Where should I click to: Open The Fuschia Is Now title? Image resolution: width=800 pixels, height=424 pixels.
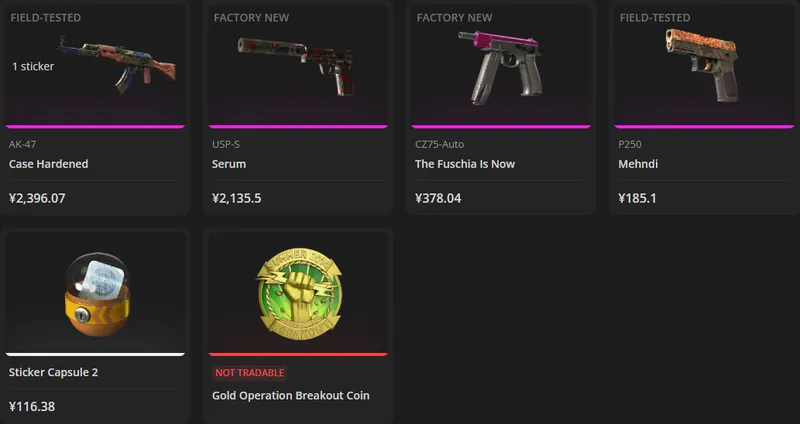click(465, 164)
